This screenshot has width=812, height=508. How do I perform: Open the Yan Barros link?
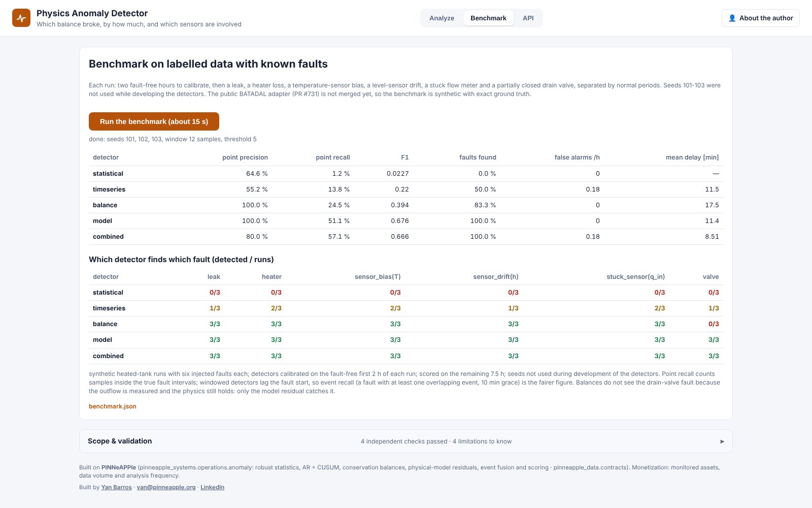coord(116,487)
